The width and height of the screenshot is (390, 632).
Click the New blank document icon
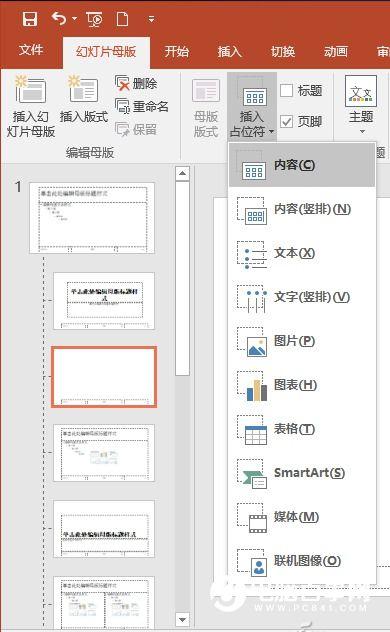122,19
